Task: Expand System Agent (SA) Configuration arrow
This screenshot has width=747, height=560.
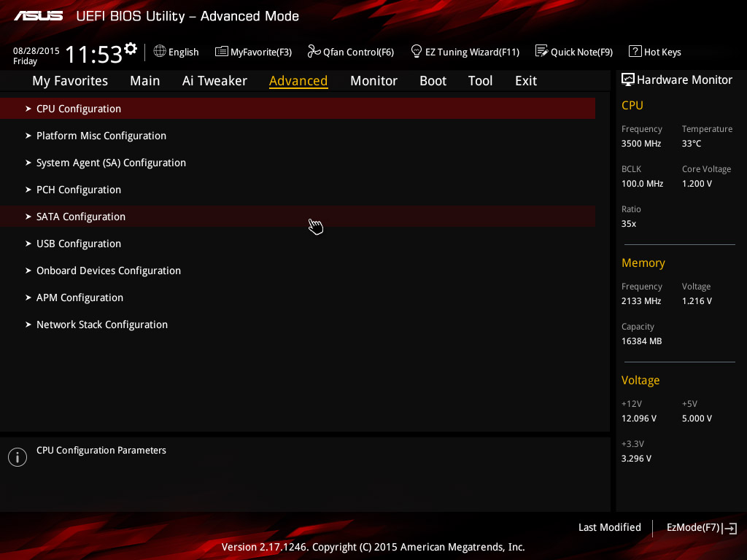Action: [x=28, y=163]
